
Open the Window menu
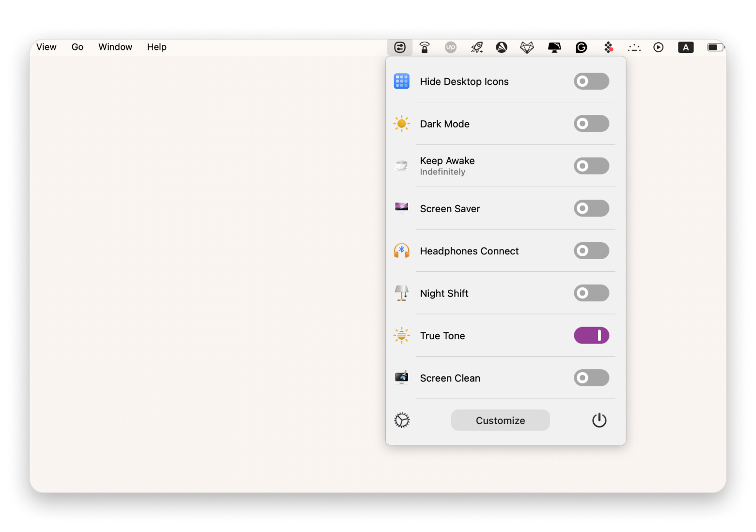(115, 47)
